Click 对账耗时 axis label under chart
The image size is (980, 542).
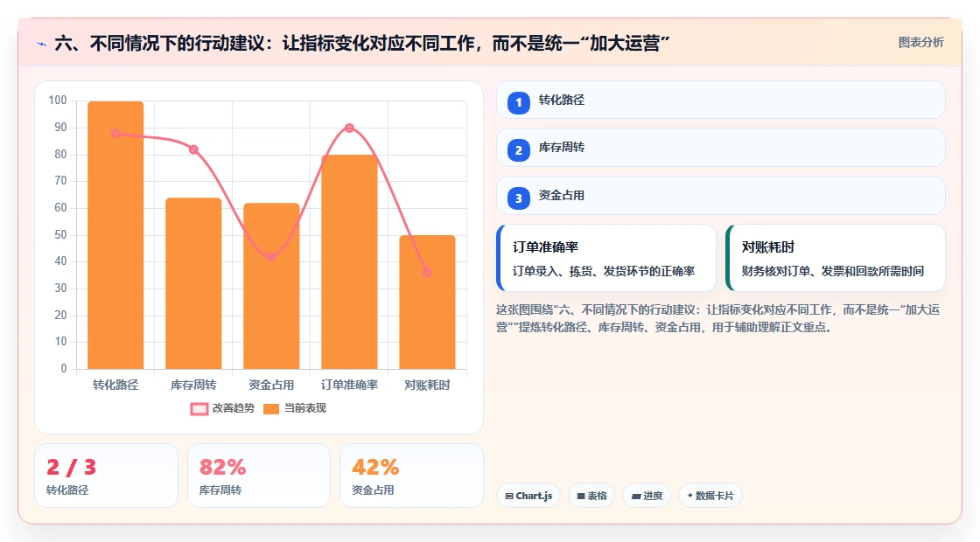click(427, 385)
